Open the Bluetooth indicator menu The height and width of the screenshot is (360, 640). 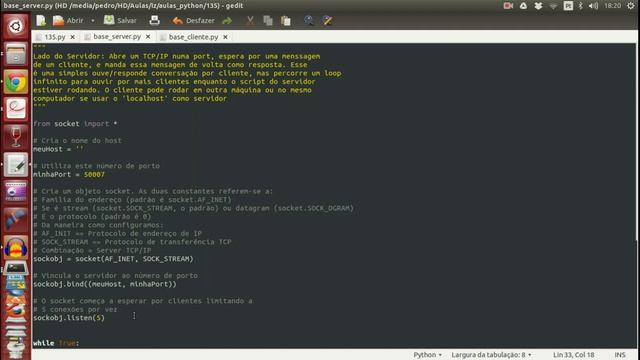click(581, 6)
